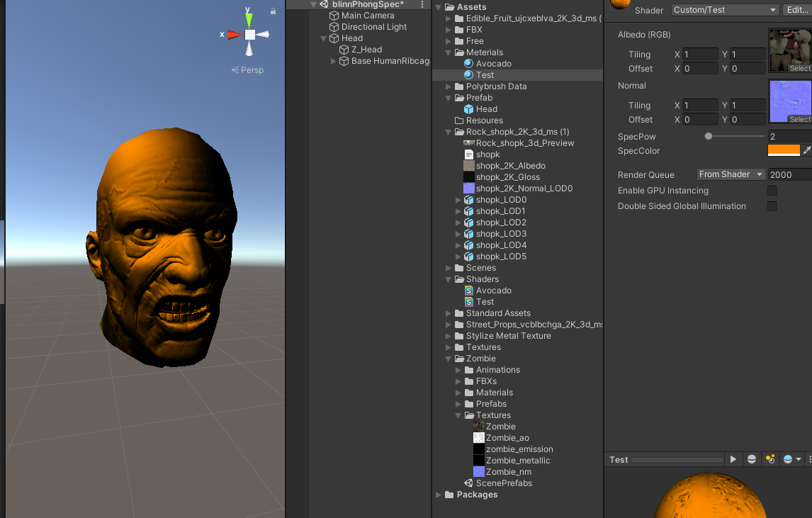The image size is (812, 518).
Task: Toggle the preview lighting icon
Action: (x=770, y=459)
